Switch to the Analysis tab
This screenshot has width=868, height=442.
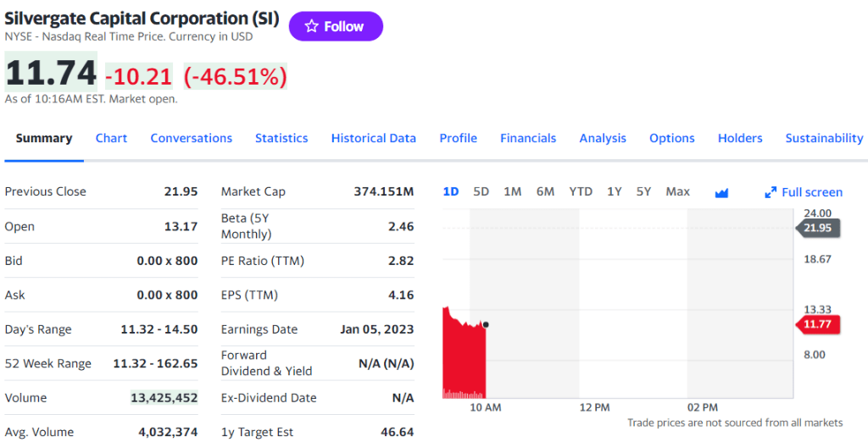[x=603, y=138]
